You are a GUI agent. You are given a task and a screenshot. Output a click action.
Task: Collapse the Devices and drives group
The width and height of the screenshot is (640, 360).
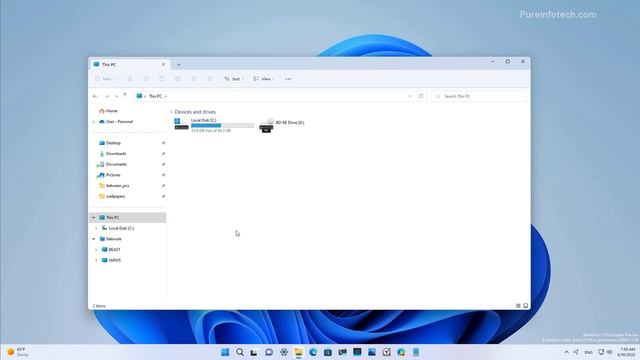(x=171, y=112)
